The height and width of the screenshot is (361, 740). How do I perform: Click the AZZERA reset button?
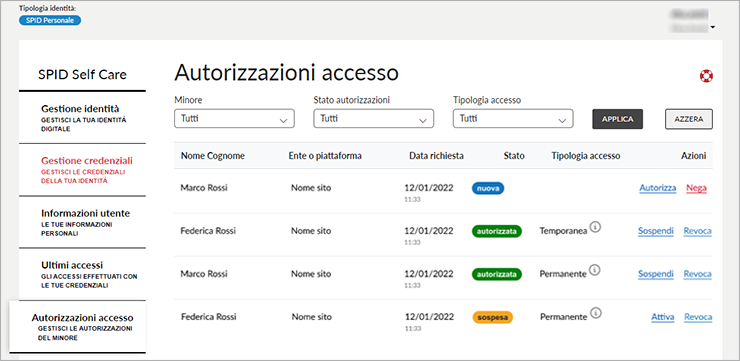pyautogui.click(x=689, y=119)
